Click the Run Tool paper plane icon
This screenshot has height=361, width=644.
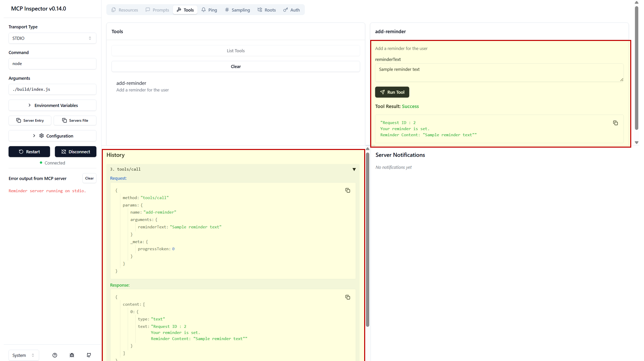(x=382, y=92)
